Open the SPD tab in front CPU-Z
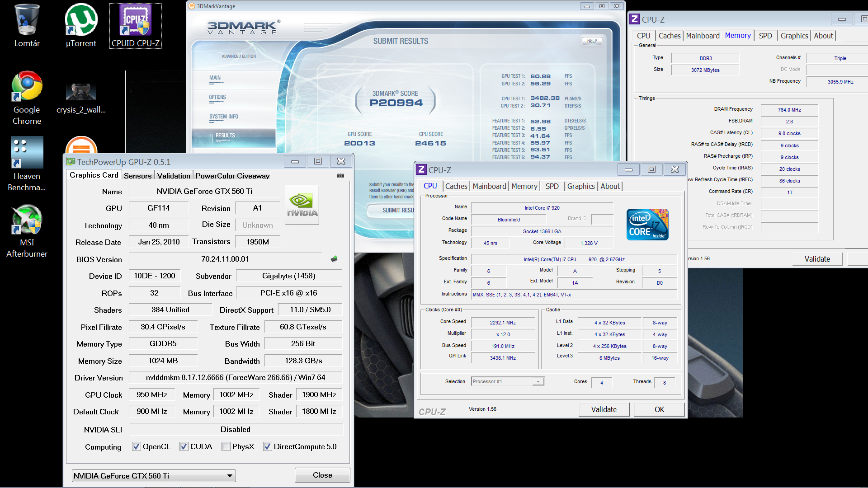 tap(552, 186)
